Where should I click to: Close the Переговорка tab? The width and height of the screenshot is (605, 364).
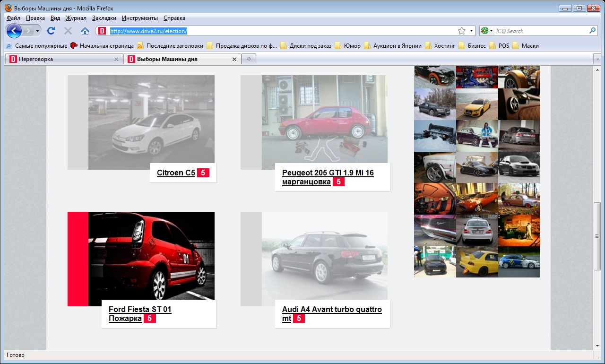pos(116,59)
